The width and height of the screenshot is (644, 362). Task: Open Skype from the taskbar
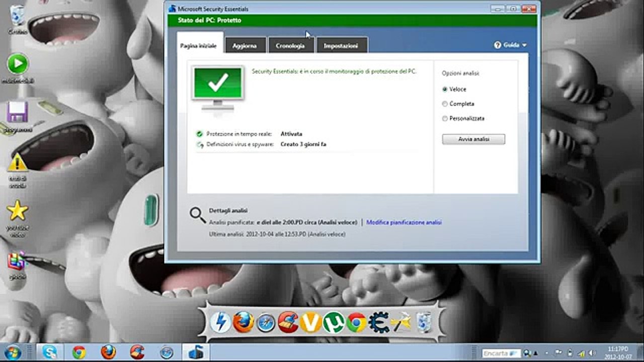tap(50, 352)
